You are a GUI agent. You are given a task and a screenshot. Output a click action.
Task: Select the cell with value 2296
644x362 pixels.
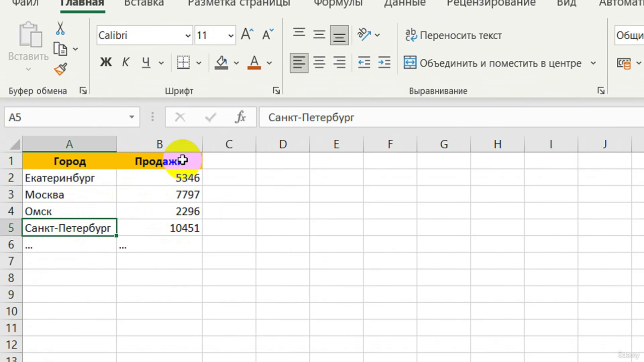pyautogui.click(x=159, y=211)
